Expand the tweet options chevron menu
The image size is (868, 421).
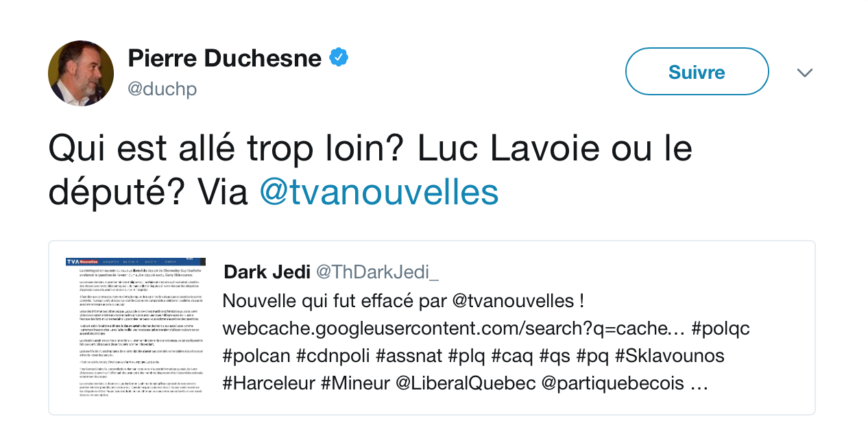pyautogui.click(x=804, y=73)
